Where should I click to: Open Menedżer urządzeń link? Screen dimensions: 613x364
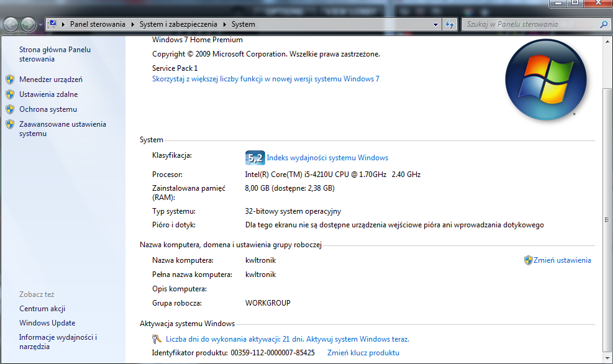coord(51,80)
